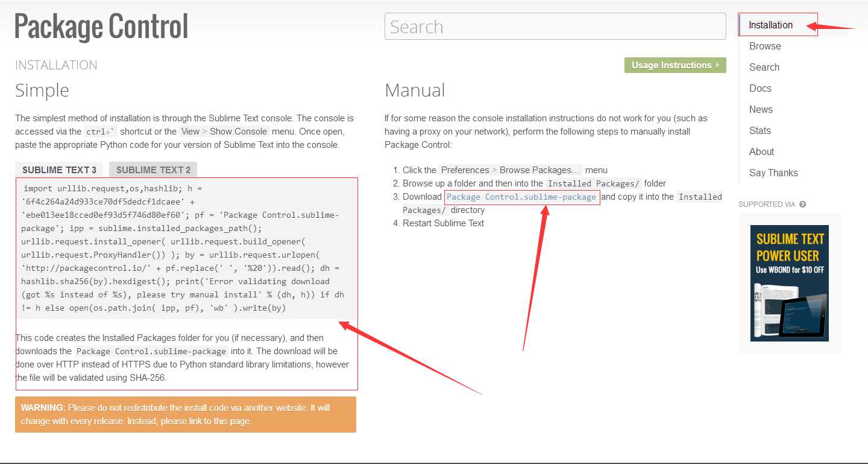
Task: Open the Stats nav link
Action: click(x=760, y=130)
